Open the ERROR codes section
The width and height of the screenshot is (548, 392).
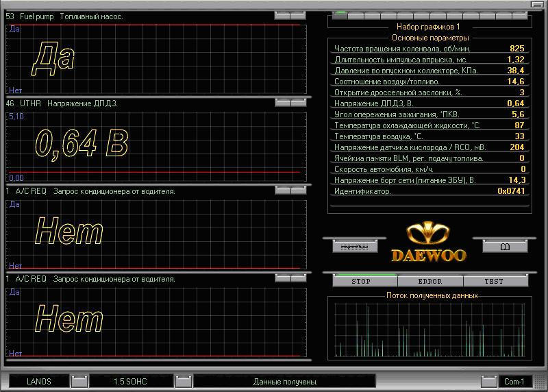pyautogui.click(x=429, y=281)
